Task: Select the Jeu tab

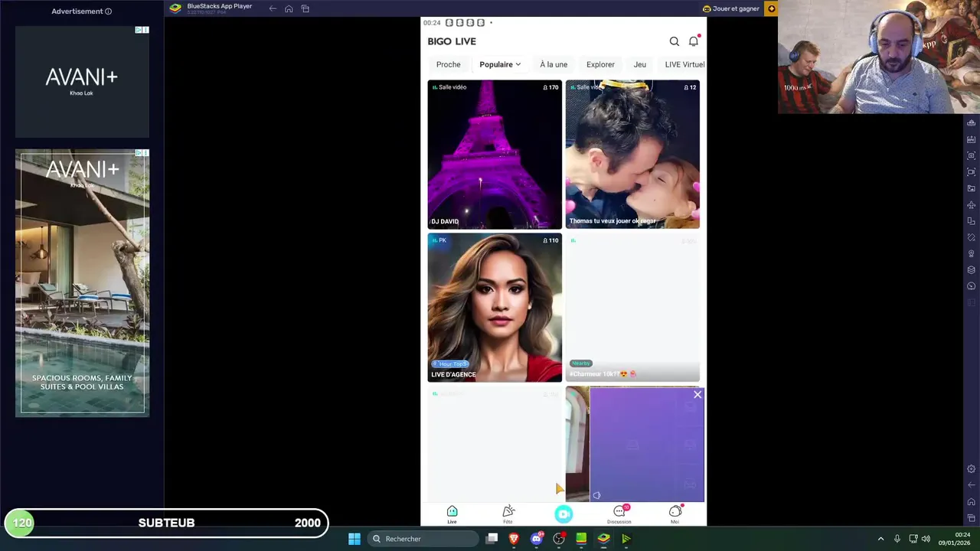Action: coord(640,64)
